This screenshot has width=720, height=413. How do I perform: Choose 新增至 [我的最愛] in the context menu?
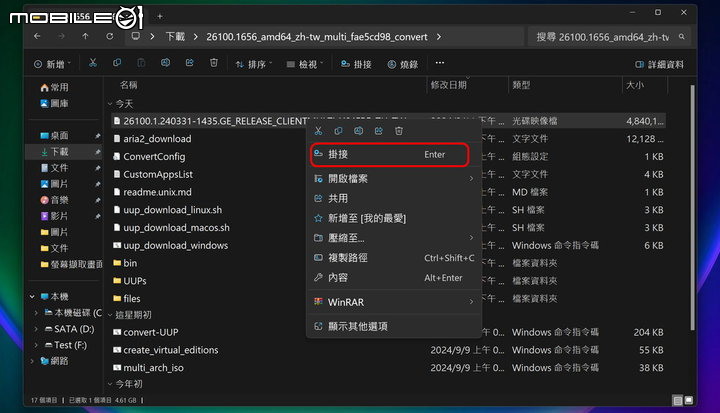pos(394,218)
